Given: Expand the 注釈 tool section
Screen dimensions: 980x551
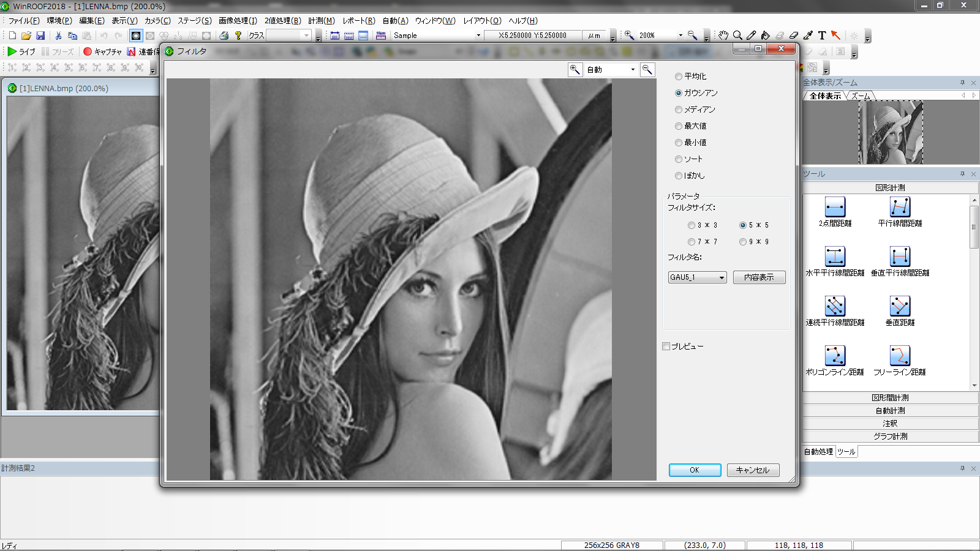Looking at the screenshot, I should point(890,424).
